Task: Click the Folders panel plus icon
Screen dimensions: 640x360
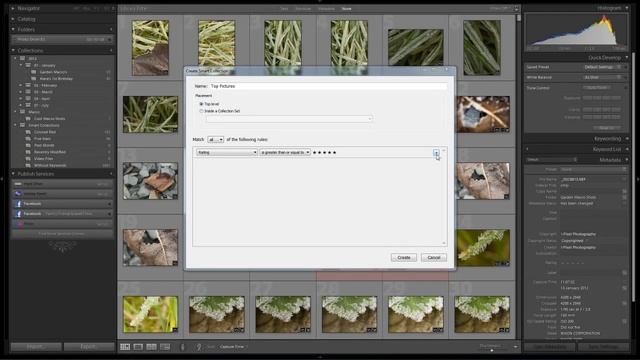Action: (x=111, y=29)
